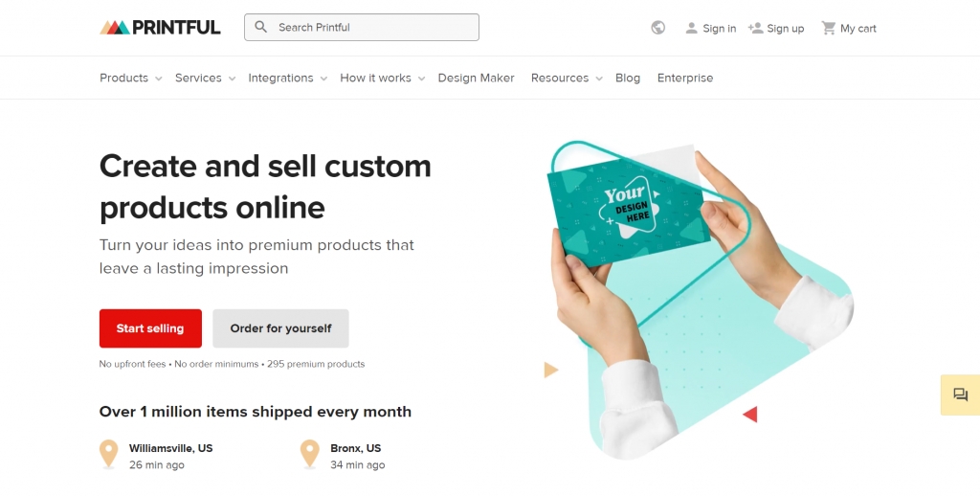Expand the Services dropdown menu
The height and width of the screenshot is (496, 980).
[x=205, y=79]
